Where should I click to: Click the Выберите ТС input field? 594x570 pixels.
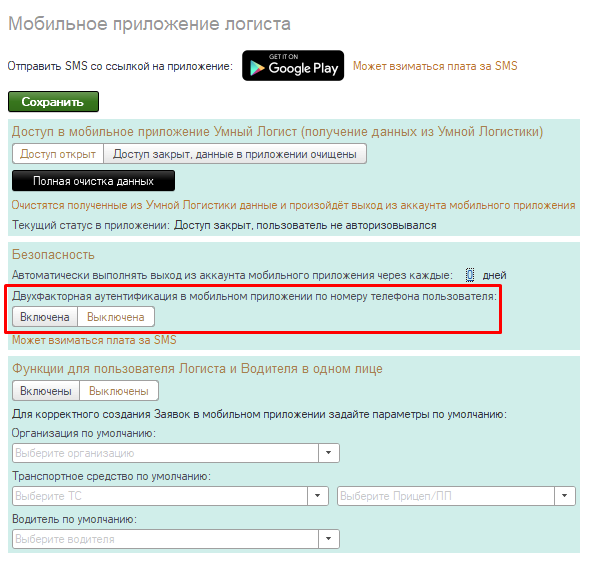point(160,496)
